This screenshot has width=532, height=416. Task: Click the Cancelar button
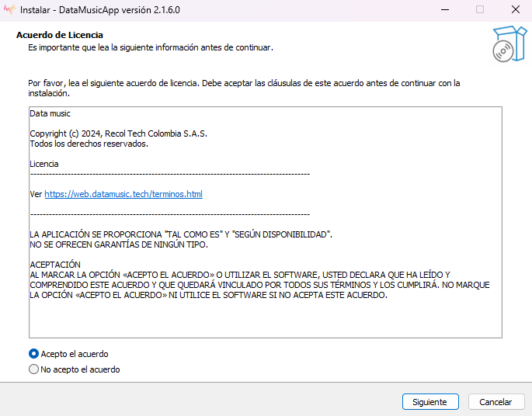pyautogui.click(x=496, y=402)
